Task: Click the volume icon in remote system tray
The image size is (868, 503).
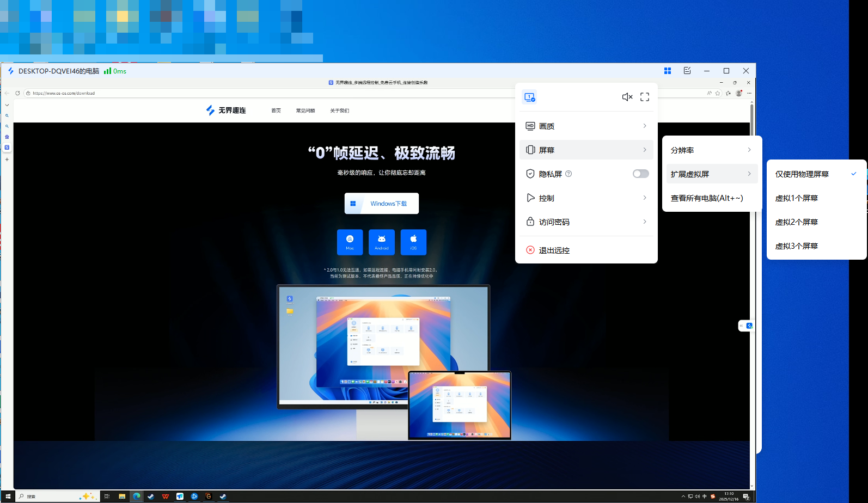Action: click(x=698, y=496)
